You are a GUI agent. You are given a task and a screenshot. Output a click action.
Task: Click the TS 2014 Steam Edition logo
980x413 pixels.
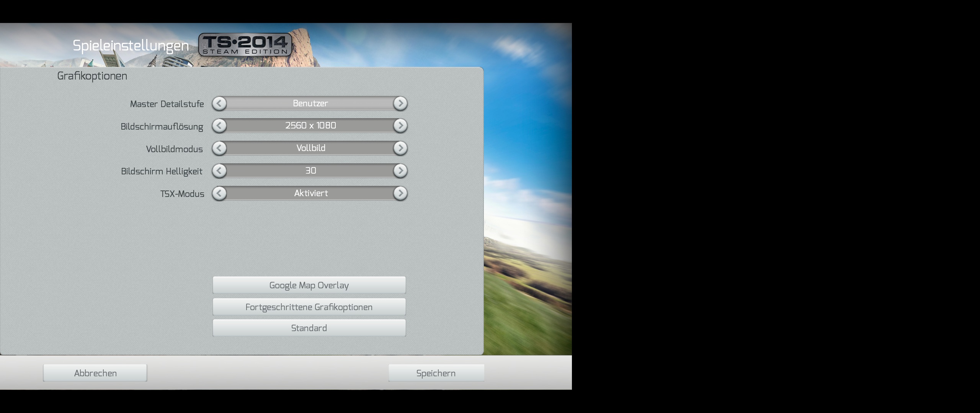[245, 45]
